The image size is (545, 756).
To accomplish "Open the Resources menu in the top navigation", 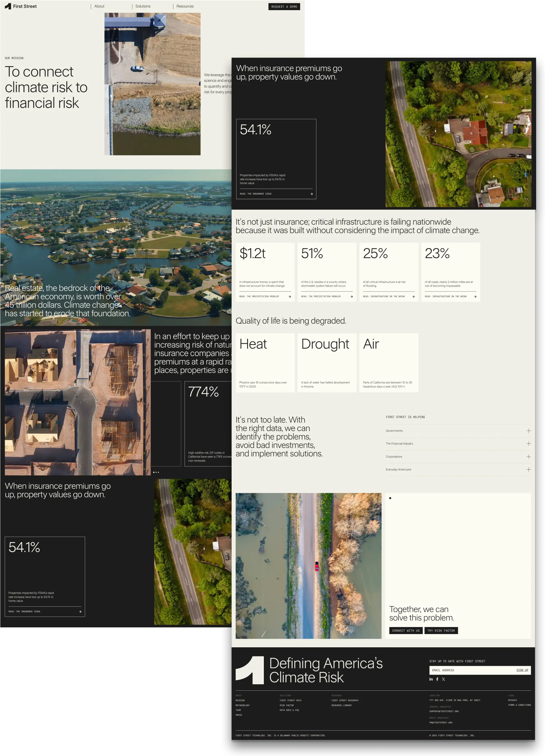I will coord(185,6).
